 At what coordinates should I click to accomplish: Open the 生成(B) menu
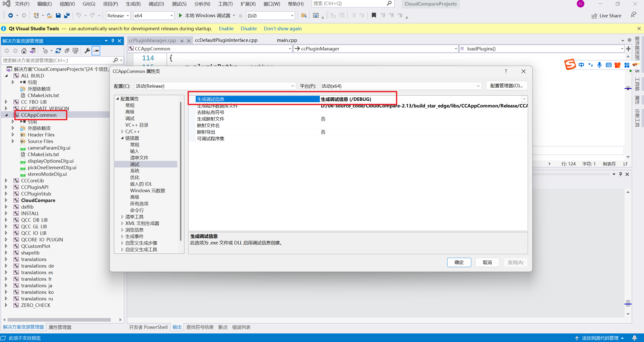click(133, 4)
